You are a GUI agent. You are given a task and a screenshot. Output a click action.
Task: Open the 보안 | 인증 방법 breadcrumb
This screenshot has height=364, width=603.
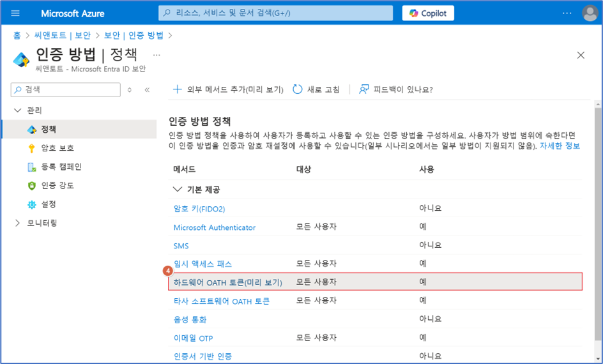click(x=134, y=35)
